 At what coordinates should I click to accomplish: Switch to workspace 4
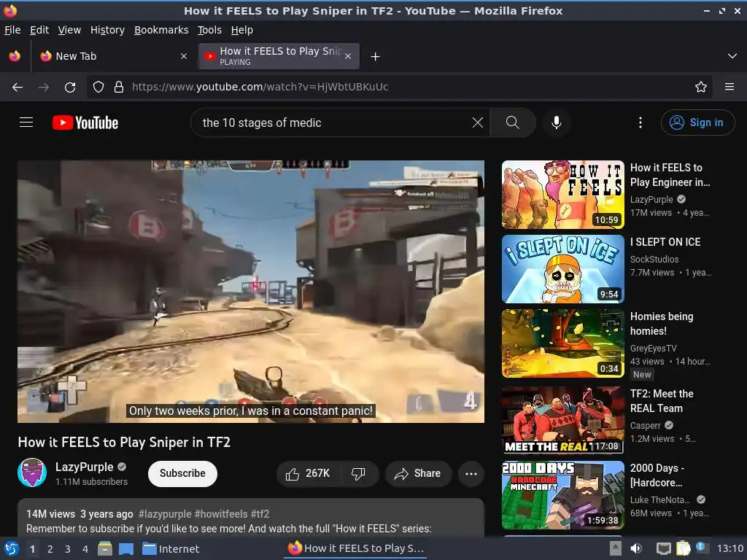click(x=85, y=549)
